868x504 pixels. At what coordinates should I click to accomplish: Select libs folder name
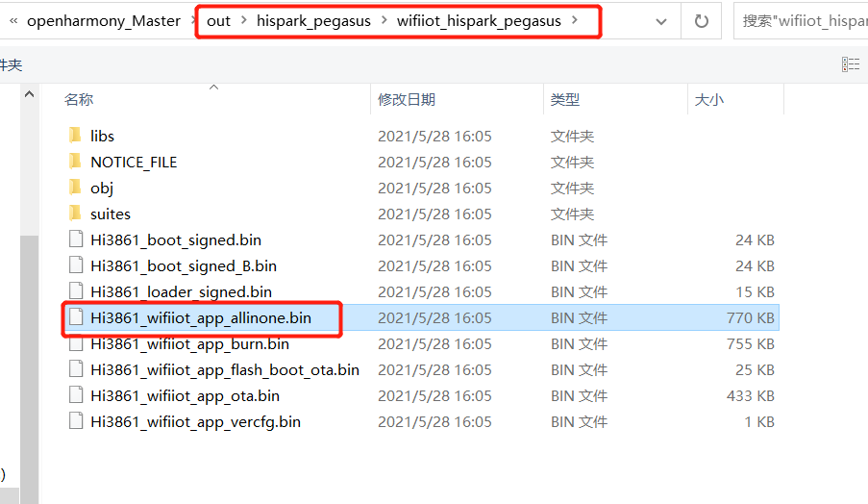[103, 136]
